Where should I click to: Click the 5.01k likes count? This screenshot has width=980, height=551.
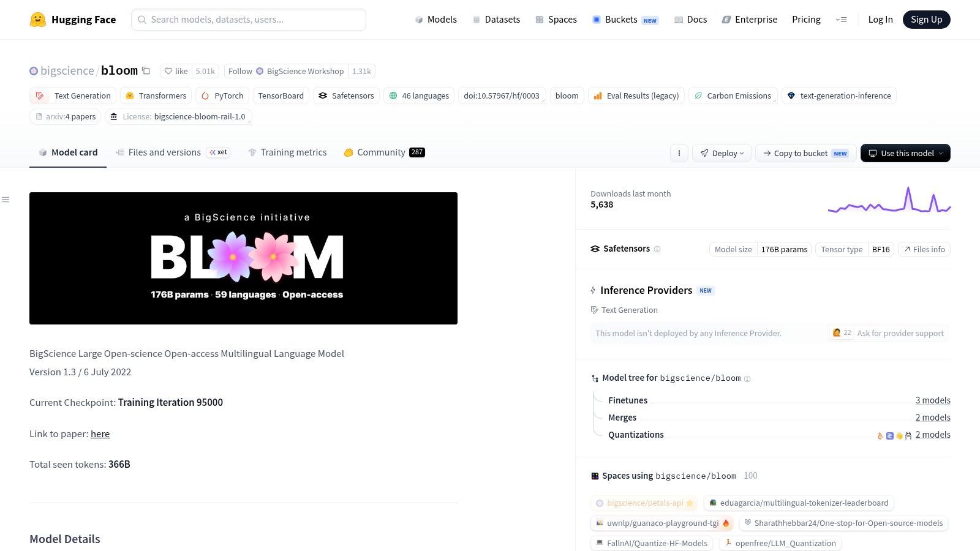click(x=205, y=71)
